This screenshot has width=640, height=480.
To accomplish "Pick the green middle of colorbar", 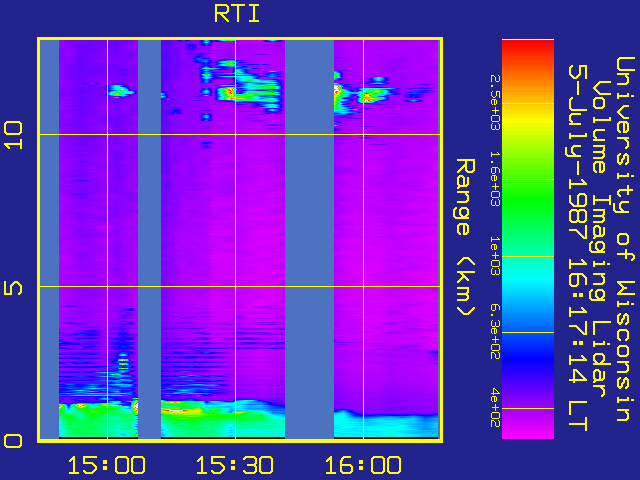I will point(528,200).
